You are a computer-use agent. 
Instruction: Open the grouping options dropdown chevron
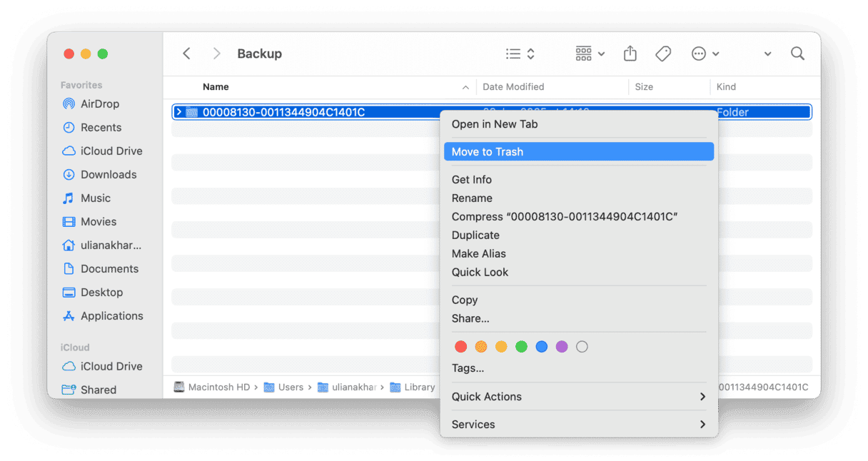click(x=600, y=53)
